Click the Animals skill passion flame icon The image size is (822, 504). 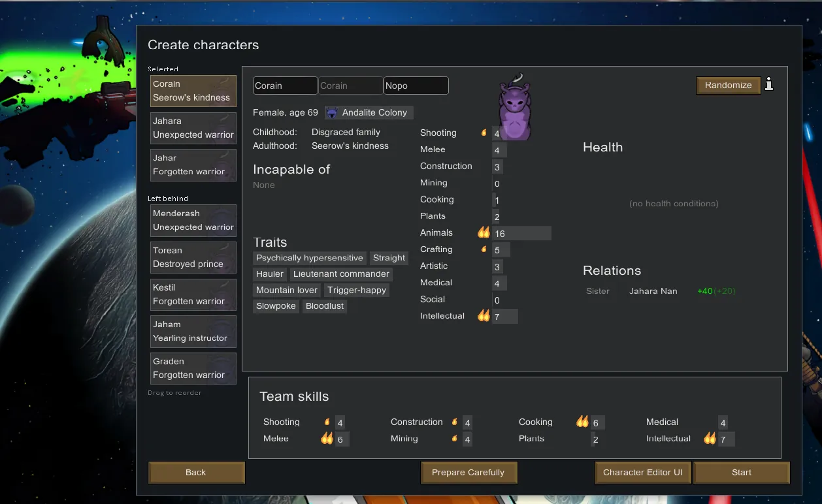(x=484, y=232)
